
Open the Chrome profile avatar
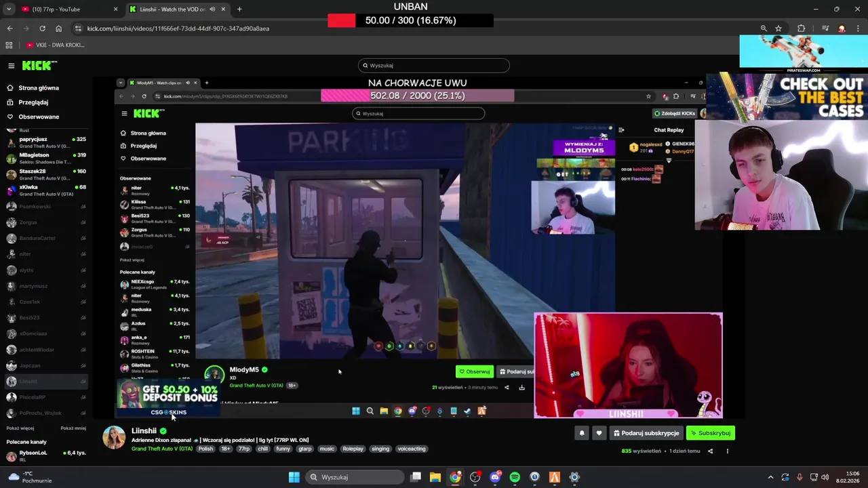tap(842, 28)
